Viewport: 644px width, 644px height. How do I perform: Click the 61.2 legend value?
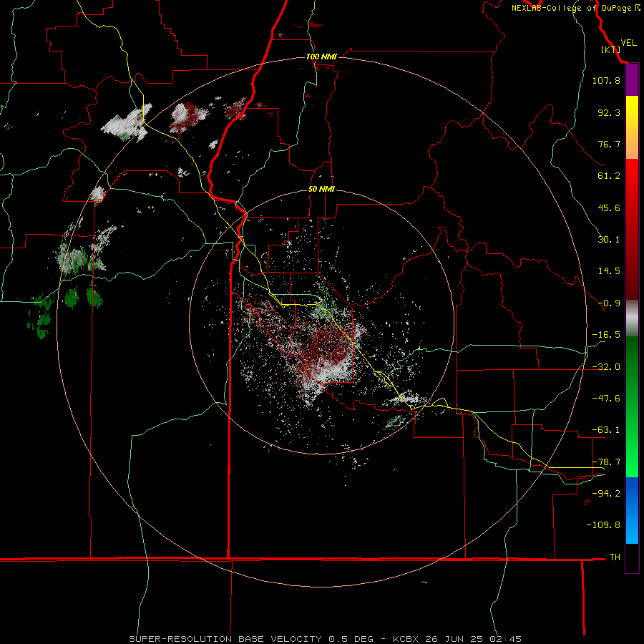tap(609, 176)
